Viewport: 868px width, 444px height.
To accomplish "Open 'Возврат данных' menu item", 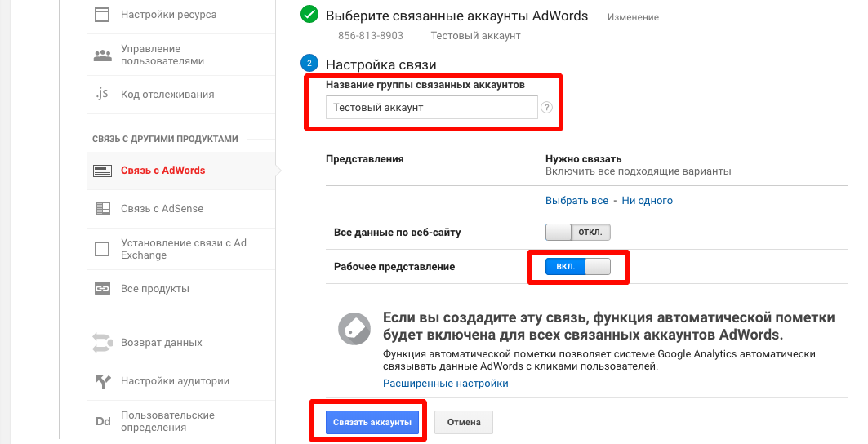I will pyautogui.click(x=162, y=343).
